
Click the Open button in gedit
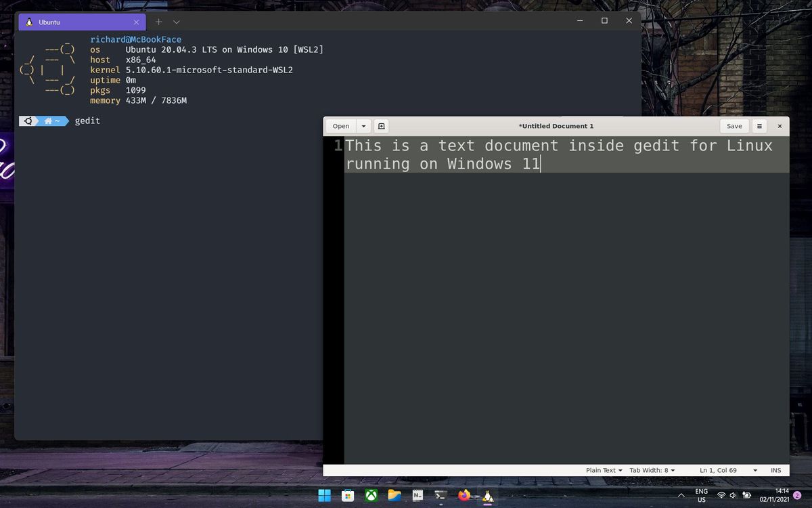[340, 126]
